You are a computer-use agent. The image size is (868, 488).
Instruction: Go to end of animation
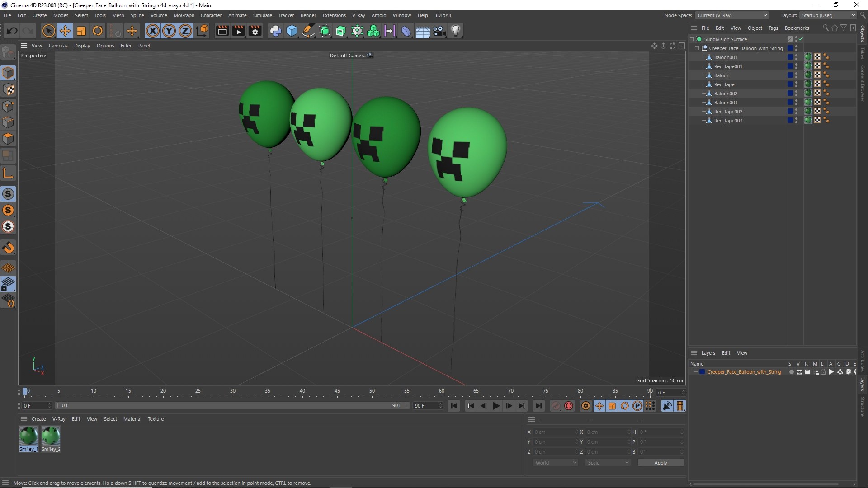coord(538,406)
